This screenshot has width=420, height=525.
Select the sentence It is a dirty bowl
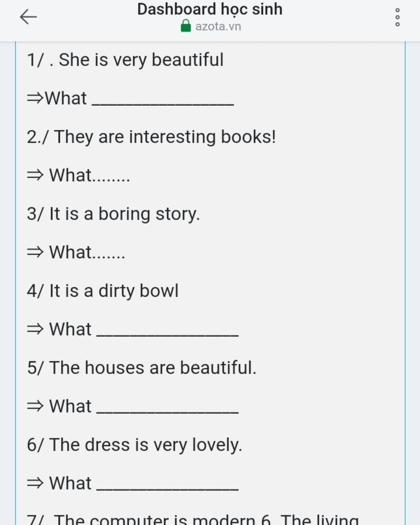point(114,291)
